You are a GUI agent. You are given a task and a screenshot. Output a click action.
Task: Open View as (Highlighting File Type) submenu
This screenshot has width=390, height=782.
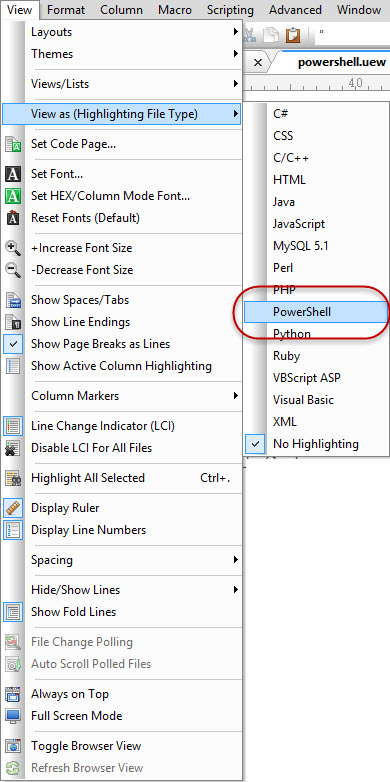tap(122, 114)
